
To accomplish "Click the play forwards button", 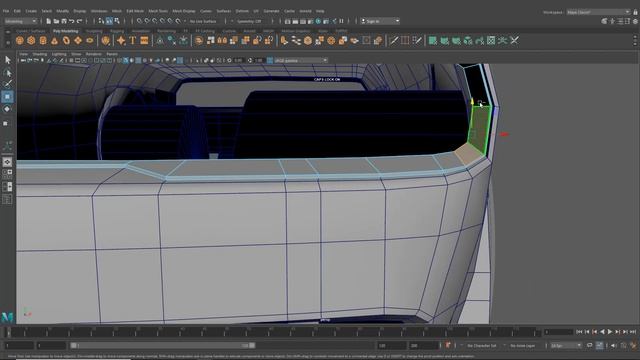I will pyautogui.click(x=610, y=332).
